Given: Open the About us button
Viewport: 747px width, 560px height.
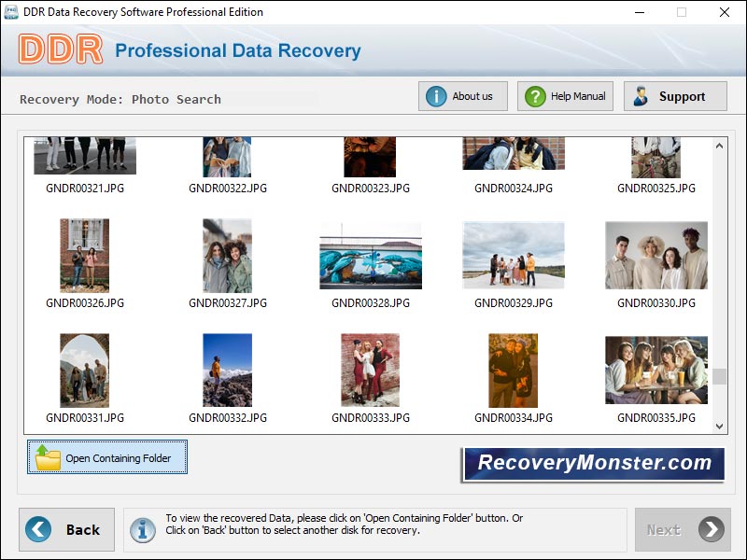Looking at the screenshot, I should click(462, 96).
